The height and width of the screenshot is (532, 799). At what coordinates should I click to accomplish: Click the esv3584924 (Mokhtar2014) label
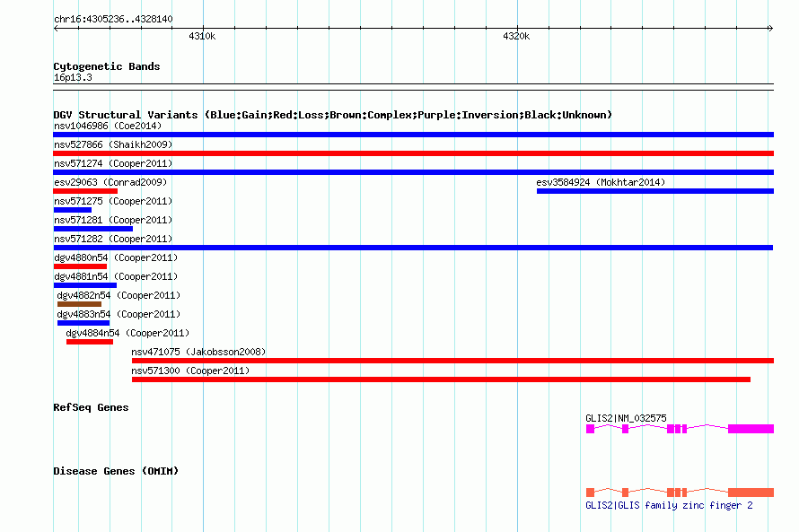tap(601, 182)
